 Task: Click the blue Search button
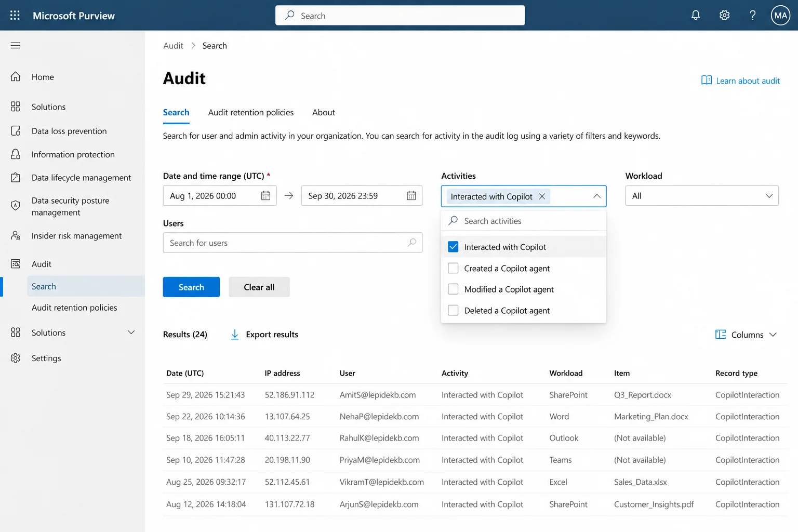click(x=191, y=287)
